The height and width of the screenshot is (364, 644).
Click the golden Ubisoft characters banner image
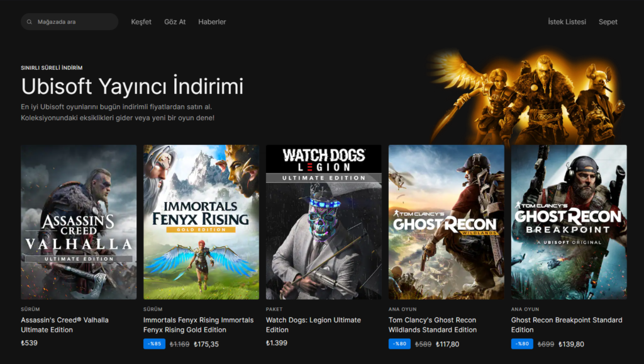(528, 98)
